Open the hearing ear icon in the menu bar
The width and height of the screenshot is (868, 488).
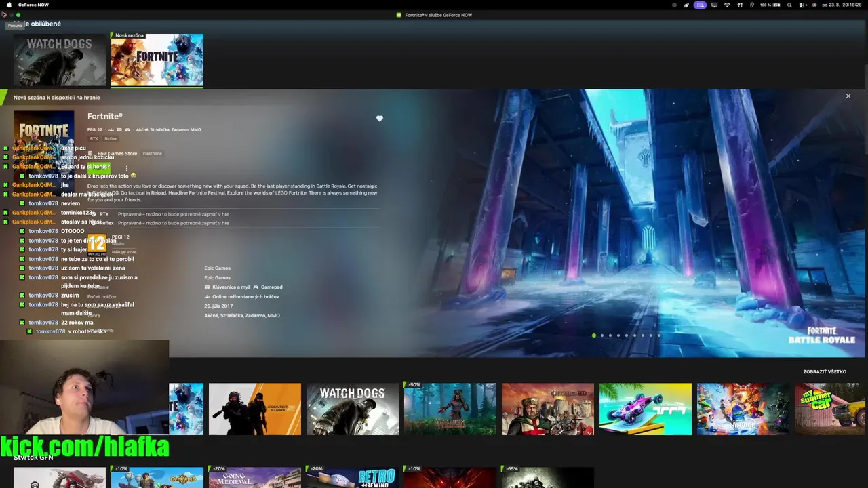click(751, 5)
